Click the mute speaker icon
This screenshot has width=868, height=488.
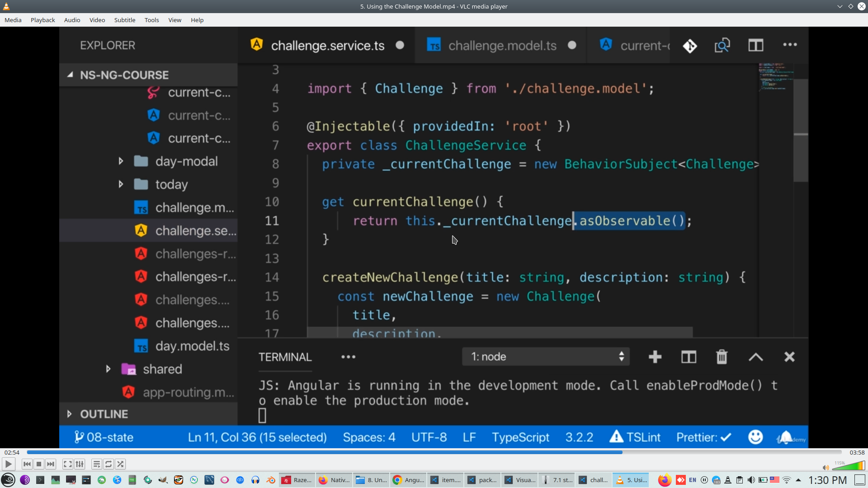click(826, 468)
